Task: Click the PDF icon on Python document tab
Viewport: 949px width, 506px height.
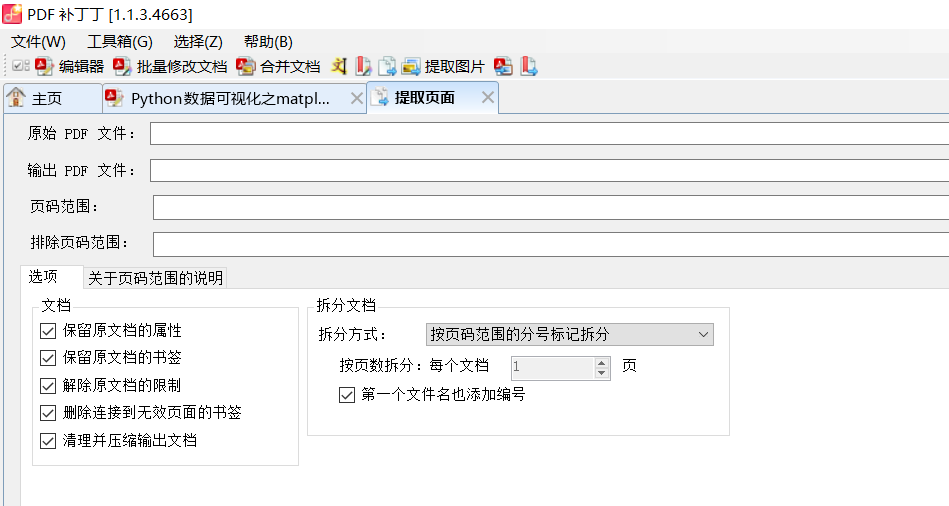Action: 114,97
